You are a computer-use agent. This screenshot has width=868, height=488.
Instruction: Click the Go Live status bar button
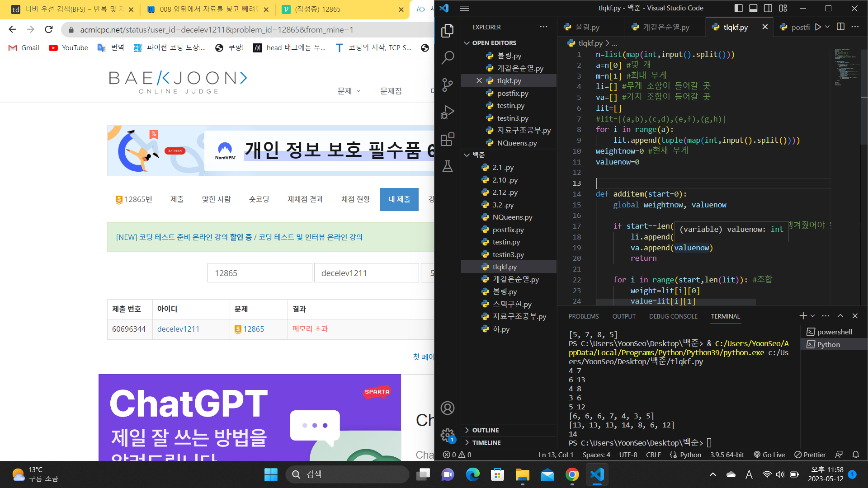(x=769, y=455)
